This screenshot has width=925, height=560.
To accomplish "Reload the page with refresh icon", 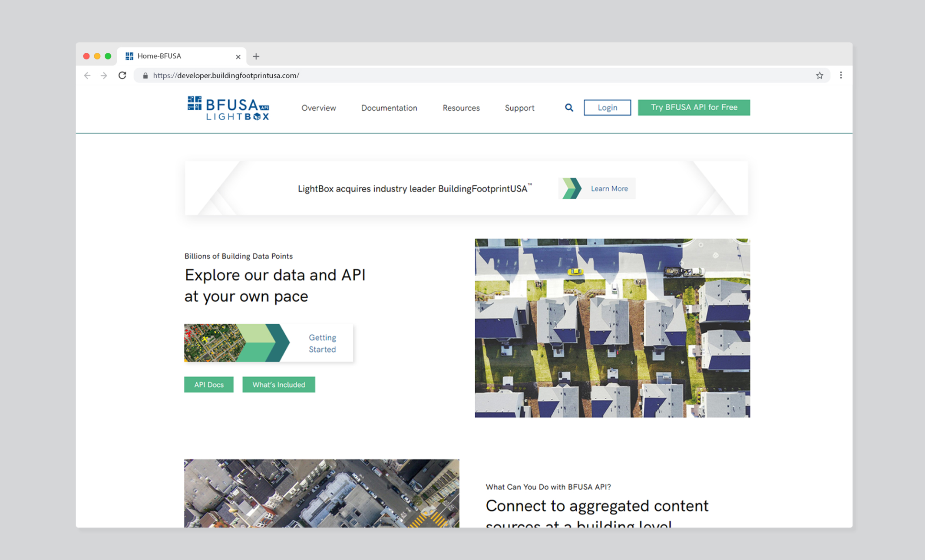I will pos(122,76).
